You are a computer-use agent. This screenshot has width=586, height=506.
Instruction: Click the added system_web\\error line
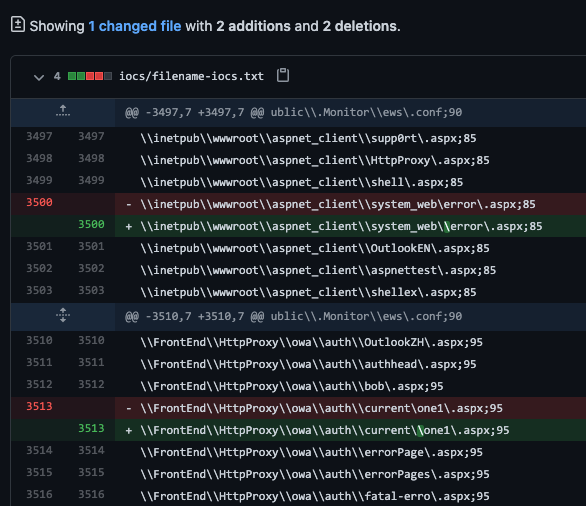pyautogui.click(x=342, y=226)
